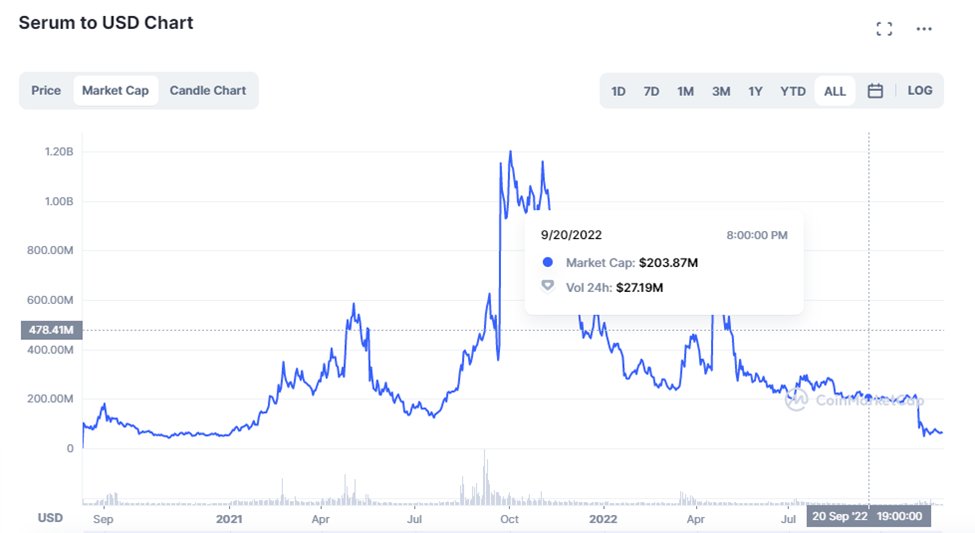This screenshot has width=975, height=533.
Task: Click the Vol 24h legend icon in tooltip
Action: point(547,286)
